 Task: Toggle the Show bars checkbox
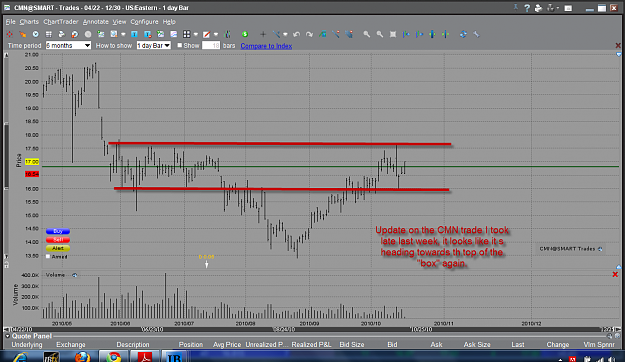(x=180, y=45)
